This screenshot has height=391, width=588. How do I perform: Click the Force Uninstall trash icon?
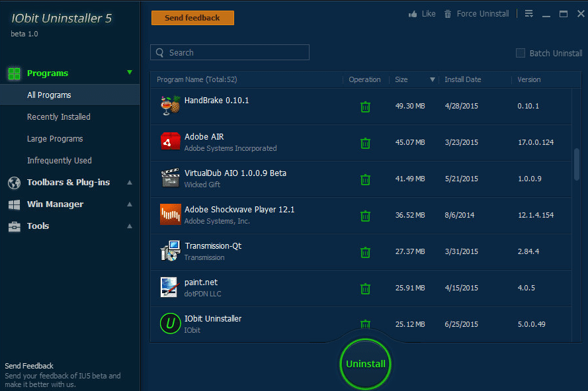tap(448, 15)
